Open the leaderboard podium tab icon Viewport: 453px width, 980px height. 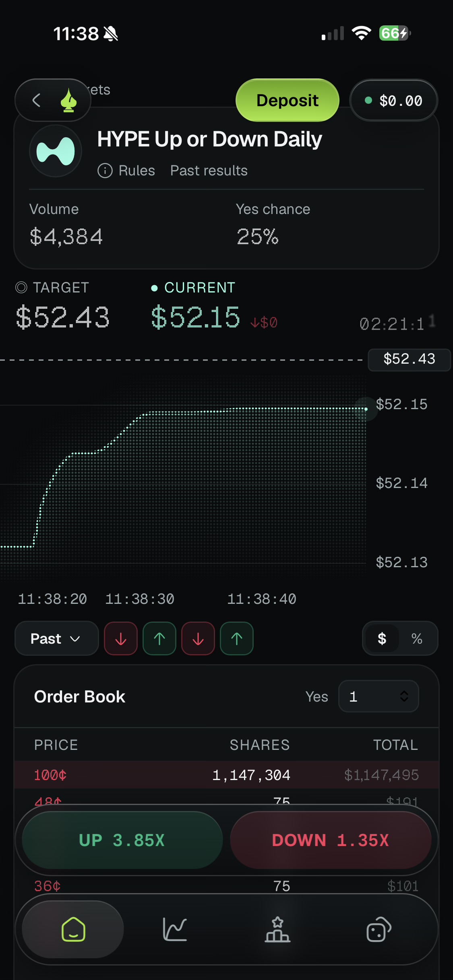(277, 929)
